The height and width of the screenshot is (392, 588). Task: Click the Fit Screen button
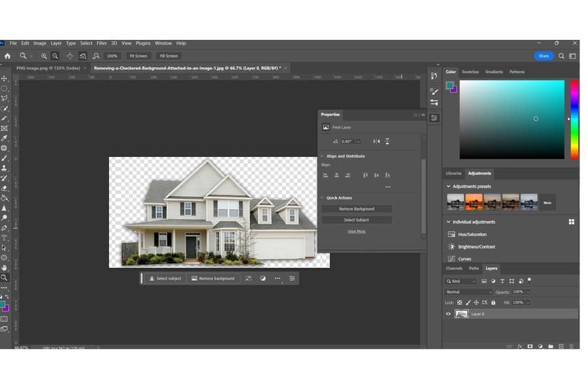[x=139, y=56]
